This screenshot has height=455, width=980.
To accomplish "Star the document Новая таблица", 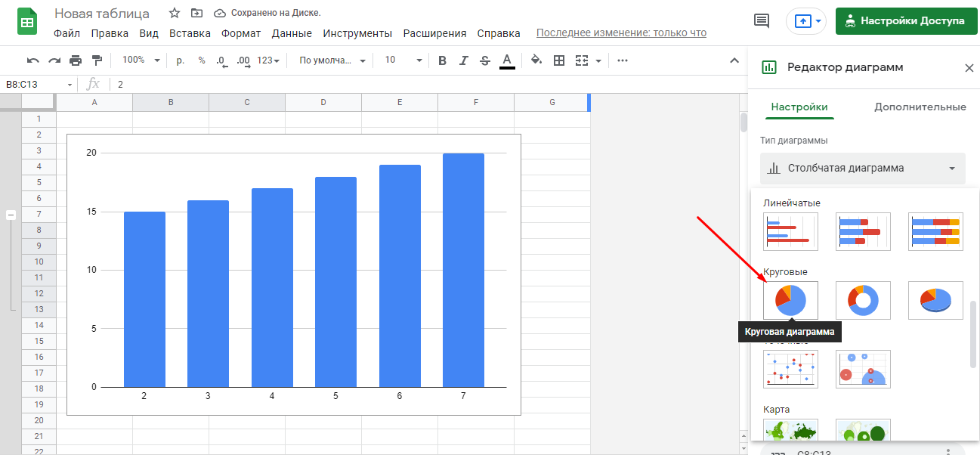I will tap(175, 14).
